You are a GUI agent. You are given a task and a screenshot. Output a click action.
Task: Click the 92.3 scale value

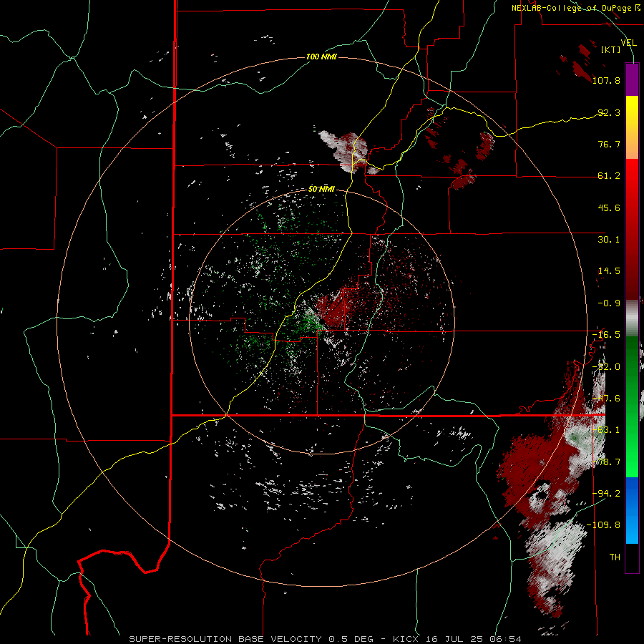[609, 112]
